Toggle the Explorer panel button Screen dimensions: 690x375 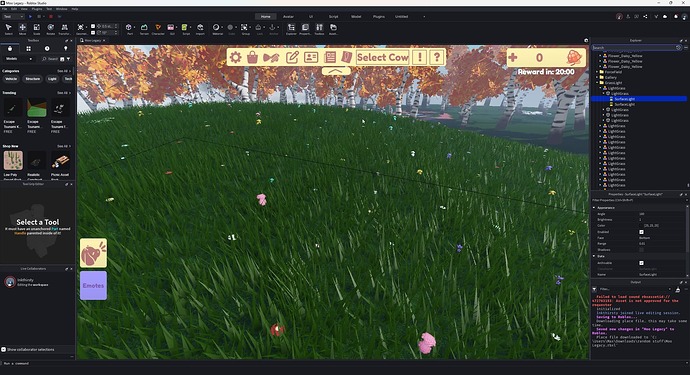(x=291, y=29)
